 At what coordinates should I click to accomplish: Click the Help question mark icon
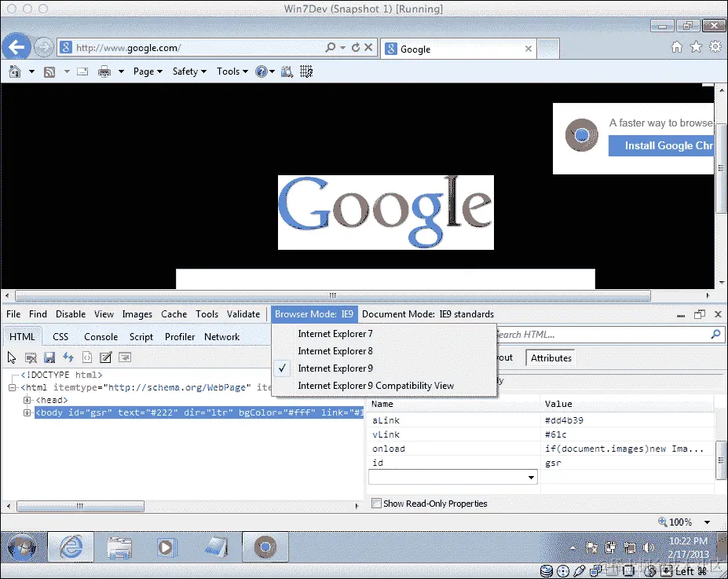pos(262,71)
